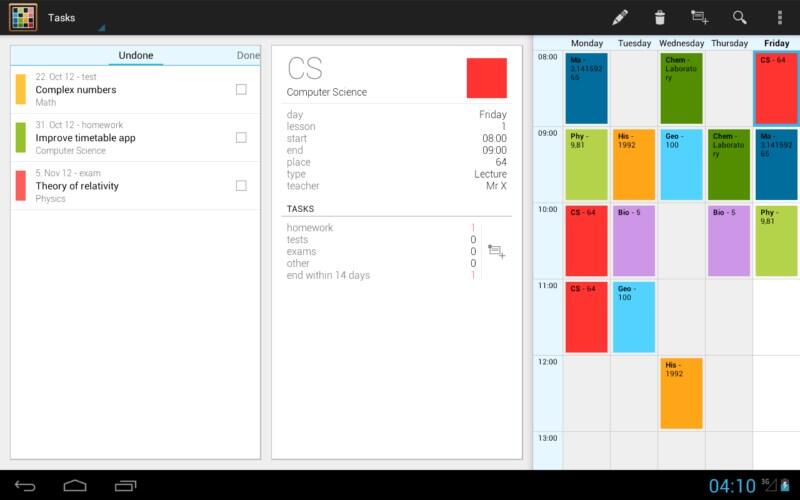Delete using the trash can icon

tap(660, 17)
